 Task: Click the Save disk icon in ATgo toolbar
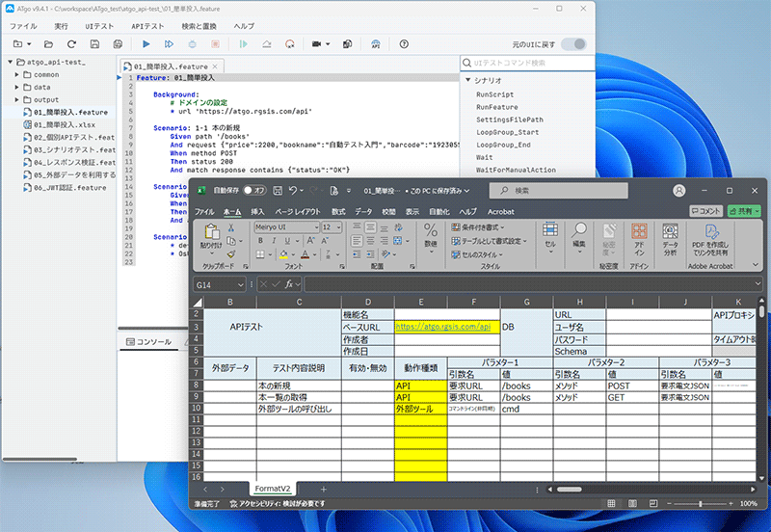click(x=94, y=44)
